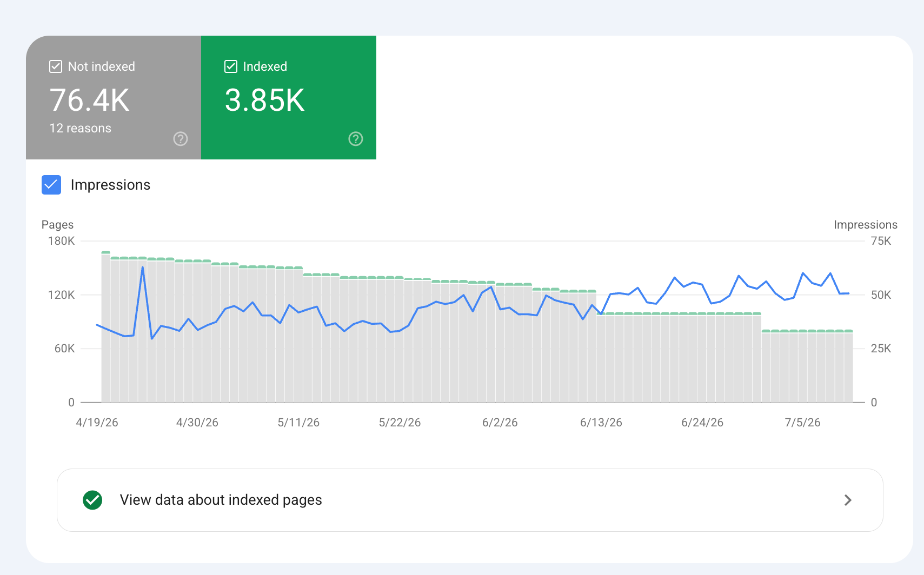Click the 50K impressions axis label
This screenshot has height=575, width=924.
[881, 295]
